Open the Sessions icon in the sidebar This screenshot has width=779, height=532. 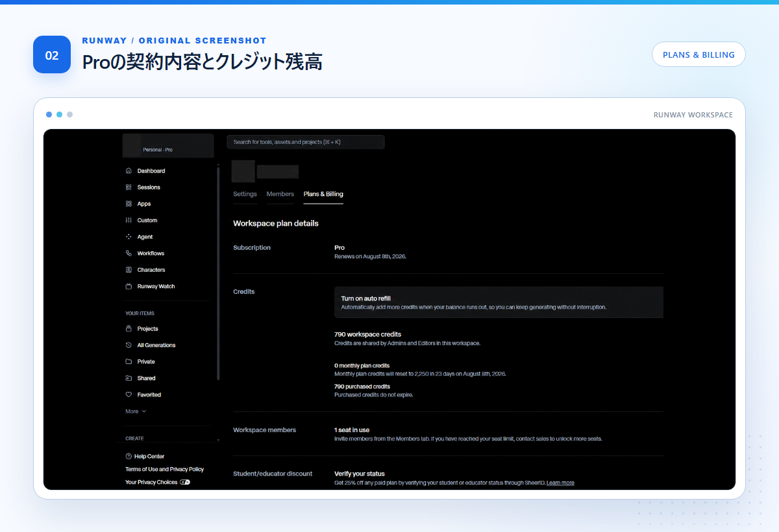[x=129, y=187]
